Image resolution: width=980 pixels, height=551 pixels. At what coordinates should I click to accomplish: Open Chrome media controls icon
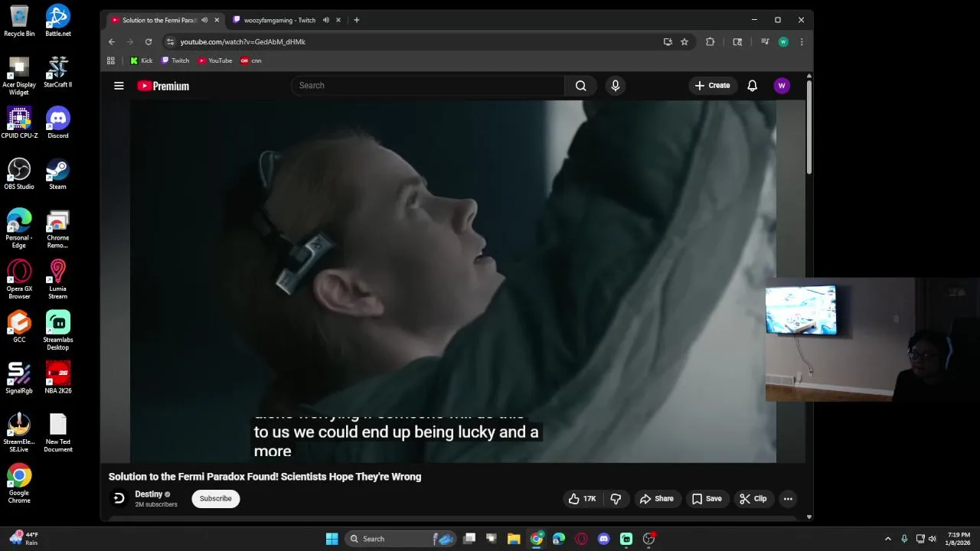tap(765, 42)
